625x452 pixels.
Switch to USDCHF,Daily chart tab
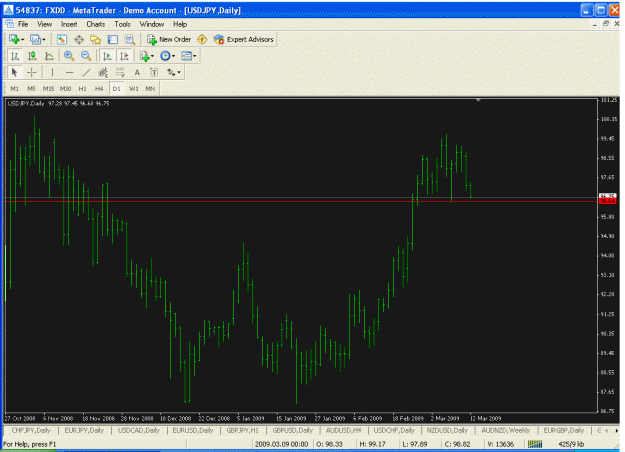pyautogui.click(x=394, y=430)
